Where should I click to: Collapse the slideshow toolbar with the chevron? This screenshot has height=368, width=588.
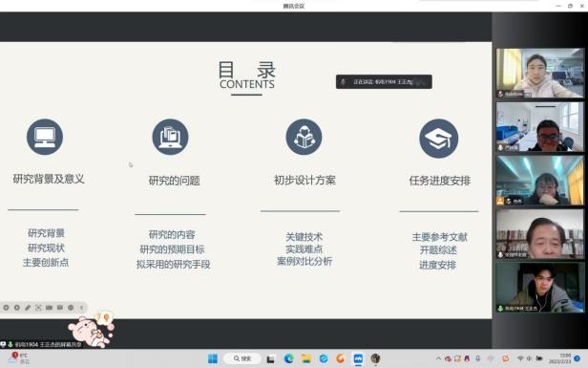pos(81,308)
